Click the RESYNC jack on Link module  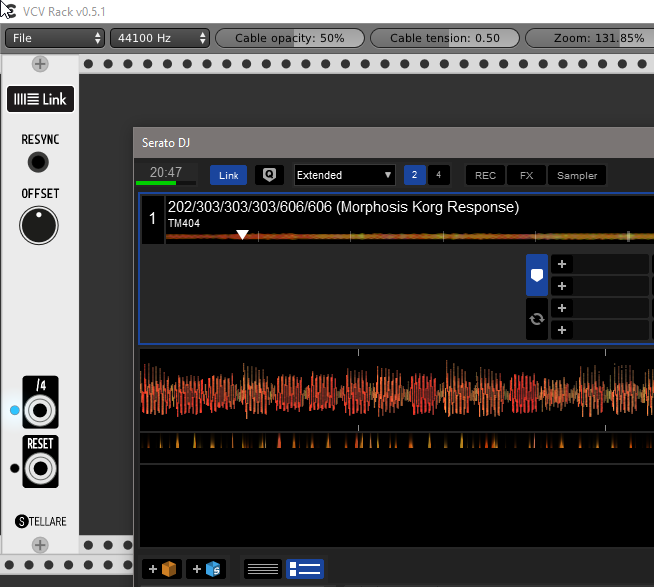[39, 162]
